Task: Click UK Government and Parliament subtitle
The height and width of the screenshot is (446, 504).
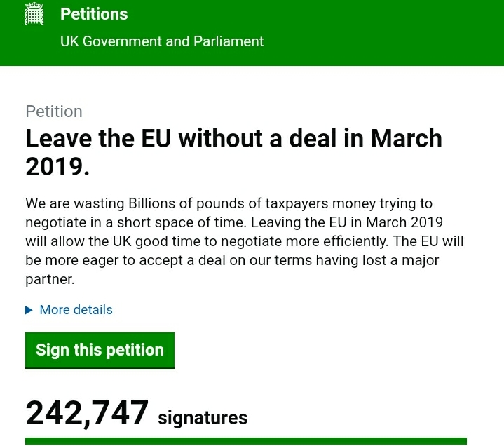Action: point(162,41)
